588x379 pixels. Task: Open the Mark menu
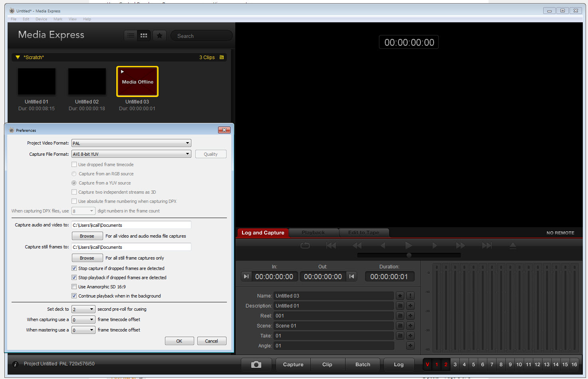coord(58,19)
